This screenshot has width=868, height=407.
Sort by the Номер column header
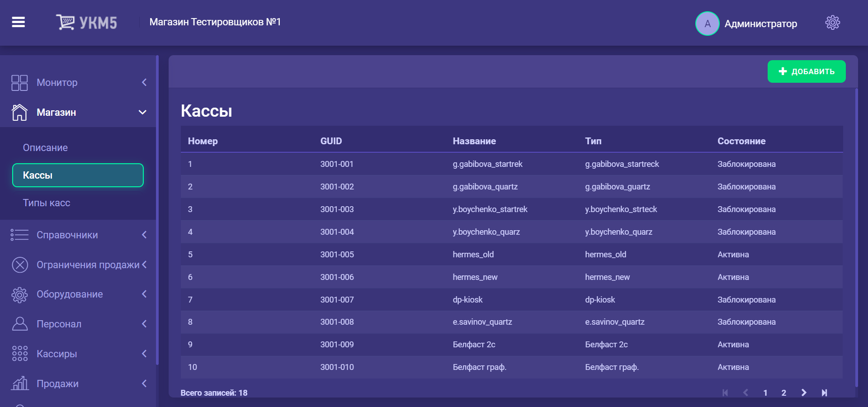(203, 141)
